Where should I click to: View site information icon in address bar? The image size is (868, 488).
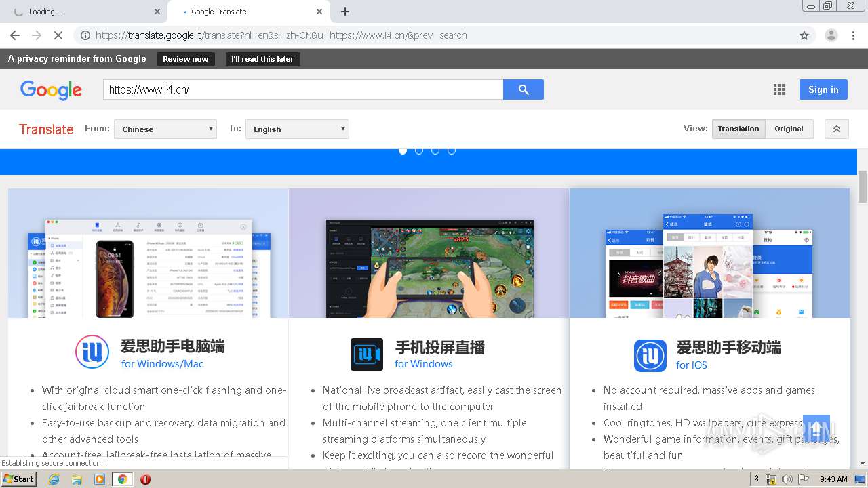click(x=85, y=35)
